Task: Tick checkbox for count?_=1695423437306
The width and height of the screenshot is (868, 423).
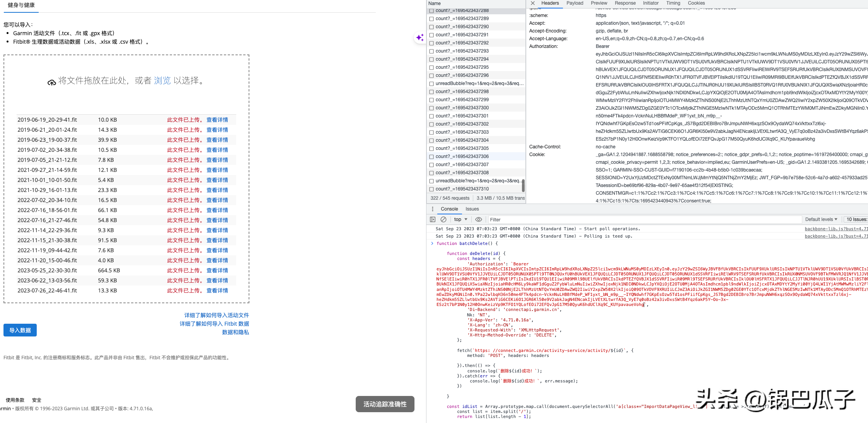Action: (x=431, y=156)
